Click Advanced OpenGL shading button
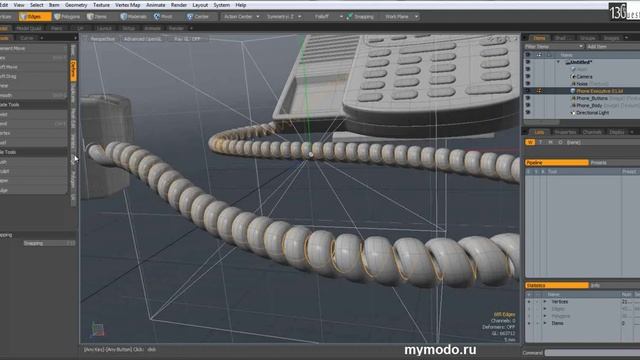 tap(142, 39)
